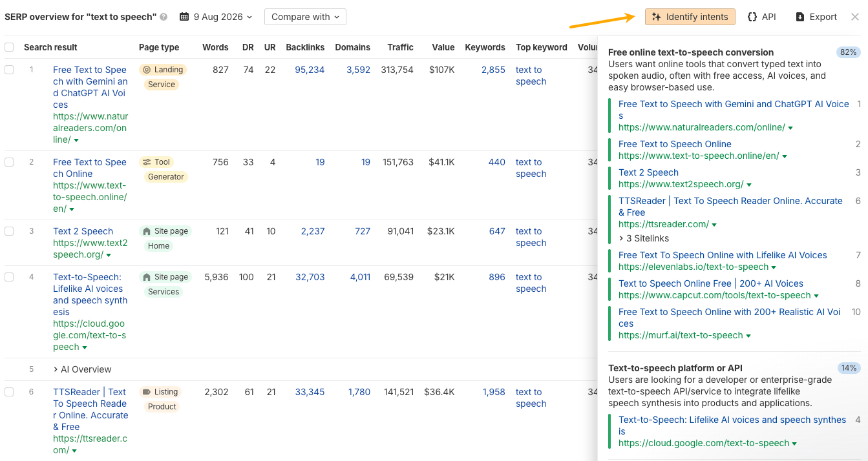This screenshot has width=868, height=461.
Task: Expand 3 Sitelinks under TTSReader in intents panel
Action: 644,238
